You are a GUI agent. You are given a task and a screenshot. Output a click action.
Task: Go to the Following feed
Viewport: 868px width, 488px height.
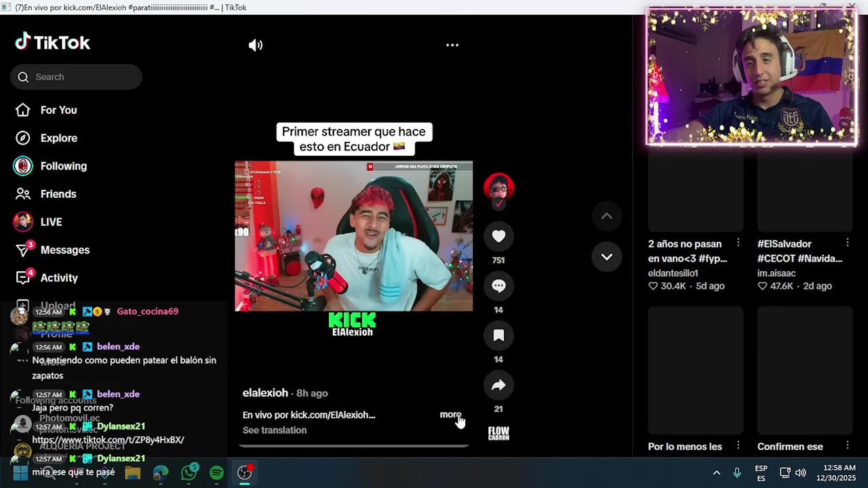(63, 166)
